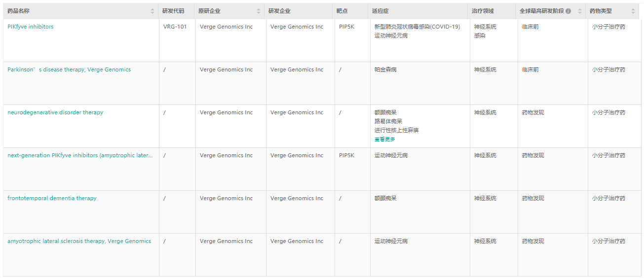Image resolution: width=644 pixels, height=278 pixels.
Task: Open neurodegenerative disorder therapy link
Action: tap(55, 112)
